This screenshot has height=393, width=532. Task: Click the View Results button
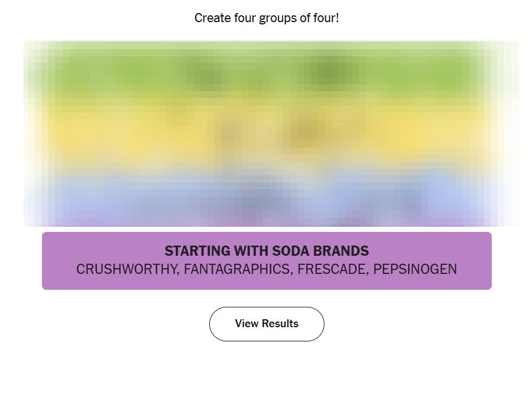267,324
